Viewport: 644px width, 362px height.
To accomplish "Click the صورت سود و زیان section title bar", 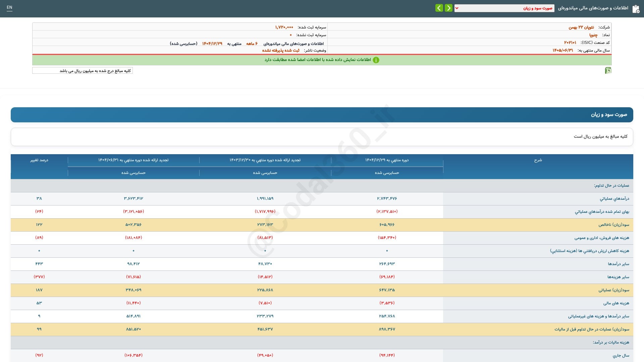I will coord(322,115).
